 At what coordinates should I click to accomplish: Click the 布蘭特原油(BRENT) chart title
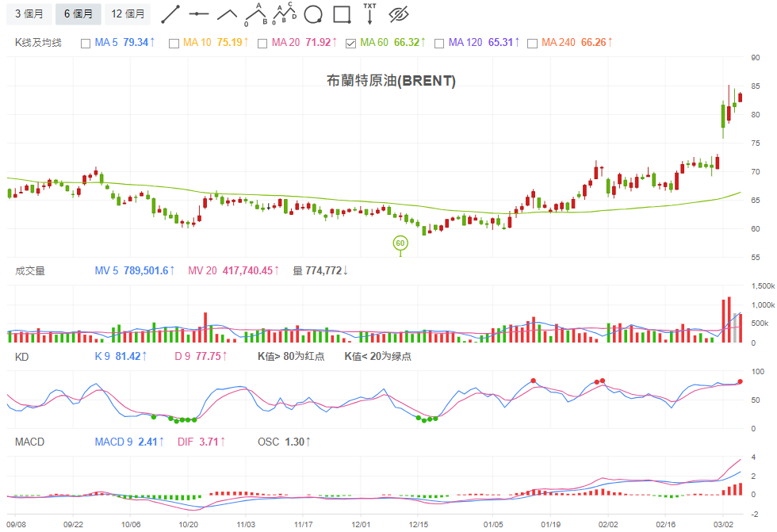[391, 81]
